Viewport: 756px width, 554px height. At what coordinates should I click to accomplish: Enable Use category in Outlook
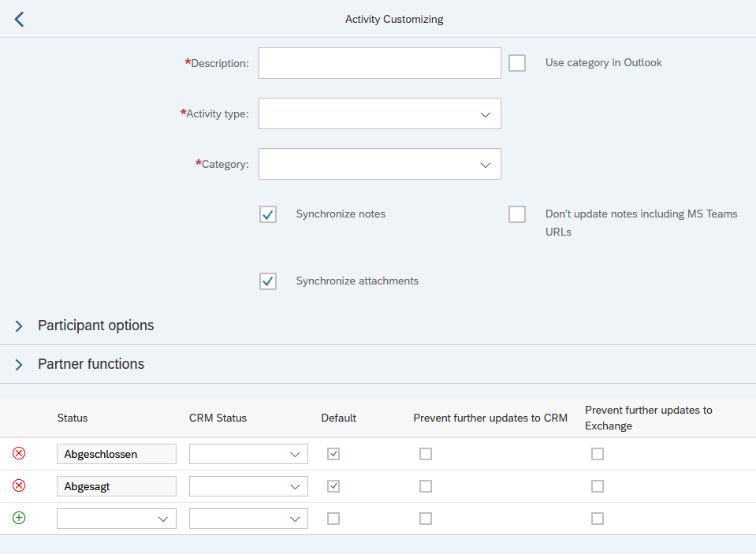click(x=517, y=63)
